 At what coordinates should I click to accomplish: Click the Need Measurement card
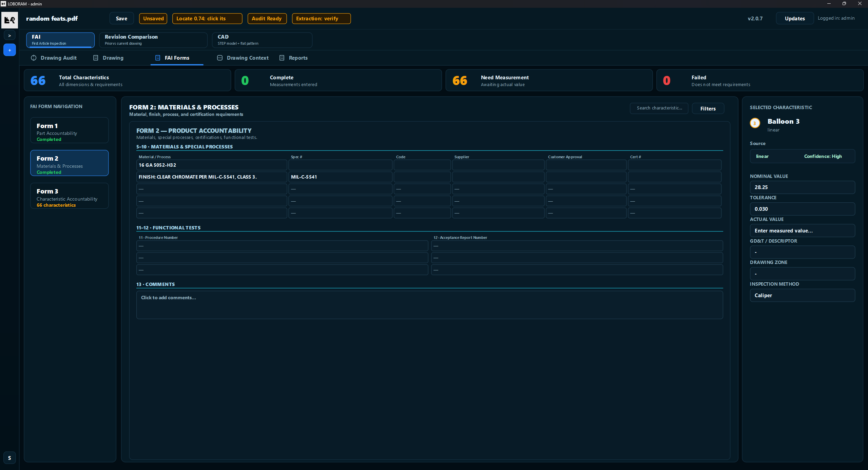[x=549, y=81]
